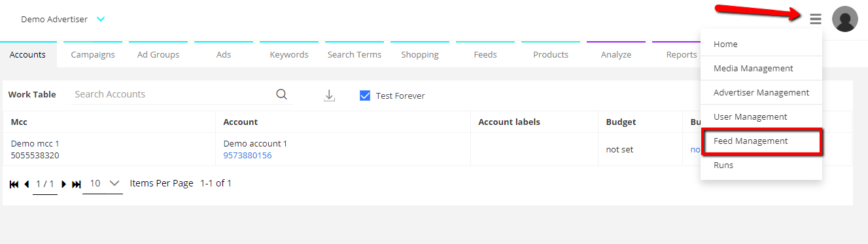Uncheck the Test Forever checkbox
The height and width of the screenshot is (244, 868).
click(x=365, y=96)
